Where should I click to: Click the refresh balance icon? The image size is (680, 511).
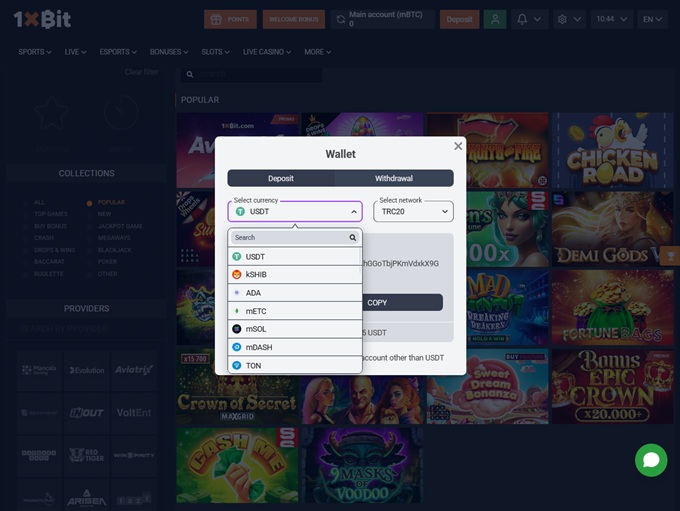tap(341, 19)
